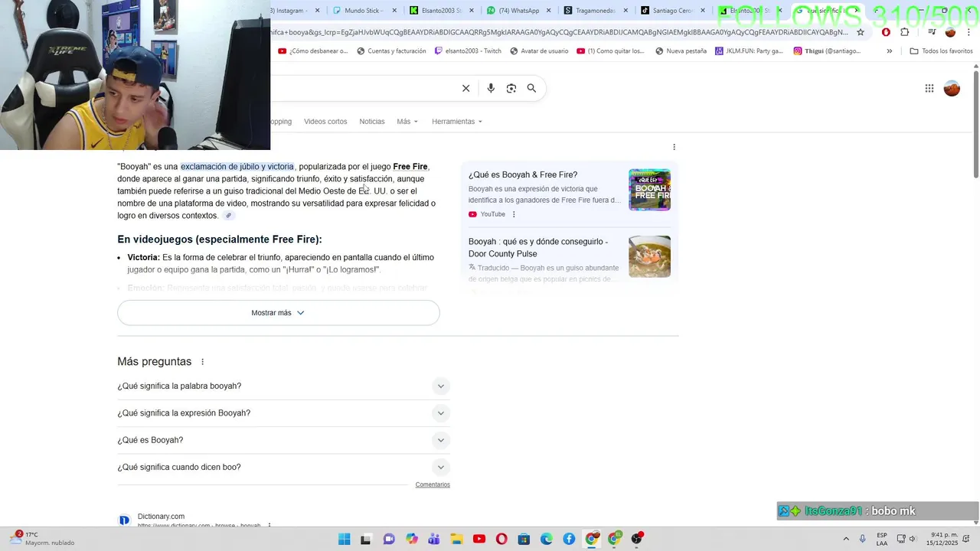
Task: Open Google Lens image search
Action: click(511, 88)
